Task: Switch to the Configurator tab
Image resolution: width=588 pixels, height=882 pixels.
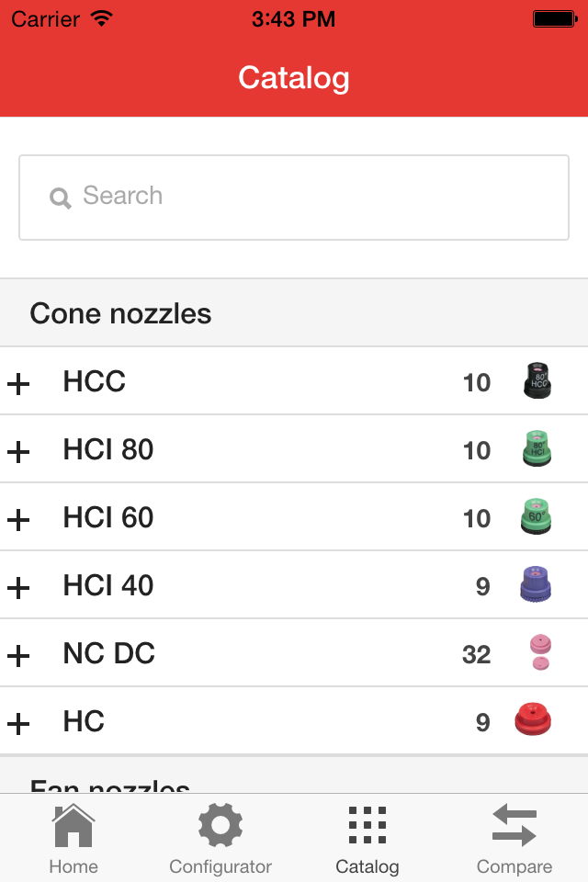Action: (220, 838)
